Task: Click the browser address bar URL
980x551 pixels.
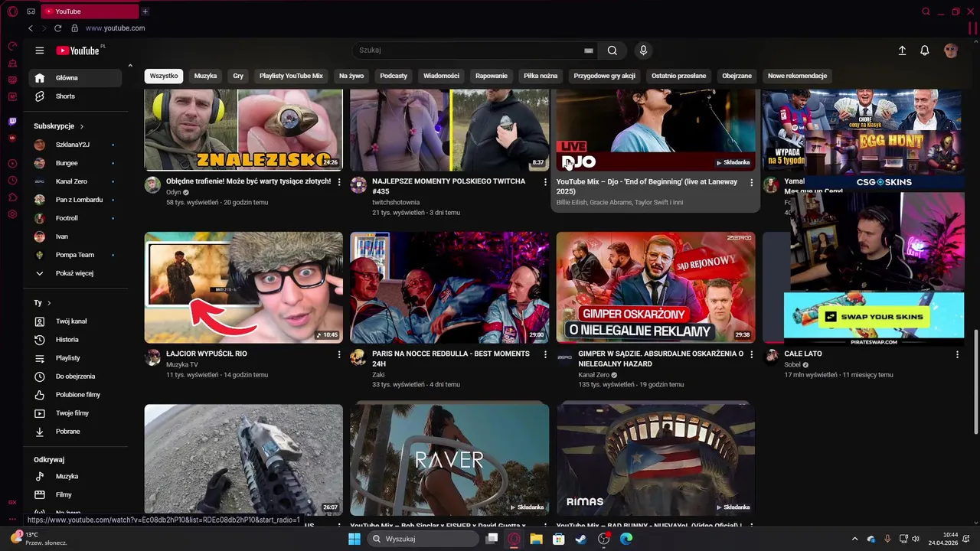Action: pos(115,28)
